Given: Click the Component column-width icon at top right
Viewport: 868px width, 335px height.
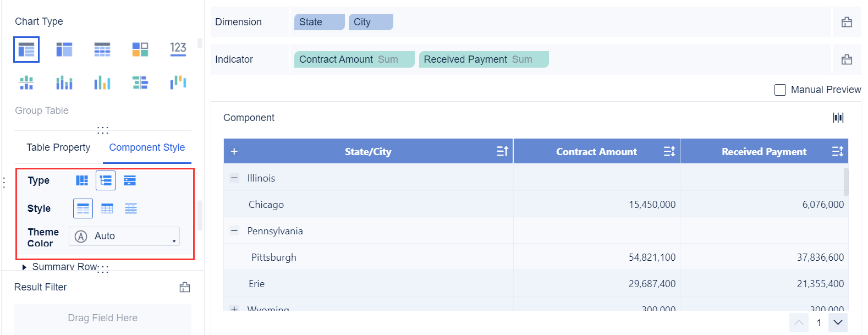Looking at the screenshot, I should 838,118.
